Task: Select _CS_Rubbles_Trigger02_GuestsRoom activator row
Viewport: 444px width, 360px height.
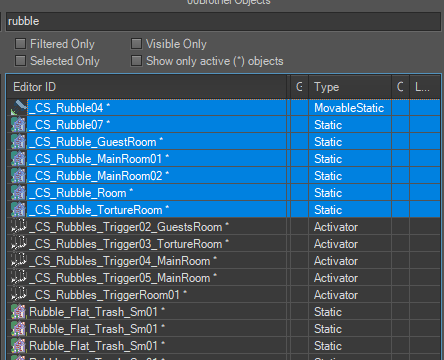Action: [224, 227]
